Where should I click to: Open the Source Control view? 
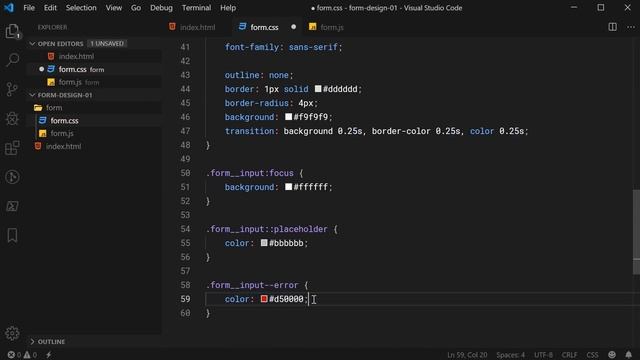coord(12,89)
